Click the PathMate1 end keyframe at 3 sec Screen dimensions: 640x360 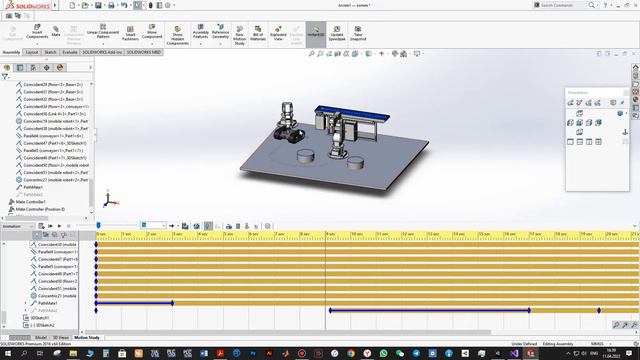pyautogui.click(x=173, y=303)
